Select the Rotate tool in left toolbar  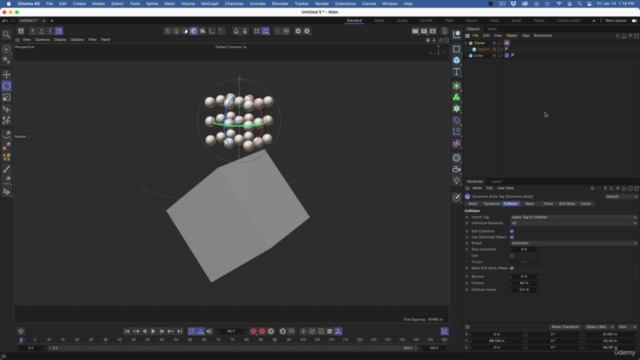(7, 86)
